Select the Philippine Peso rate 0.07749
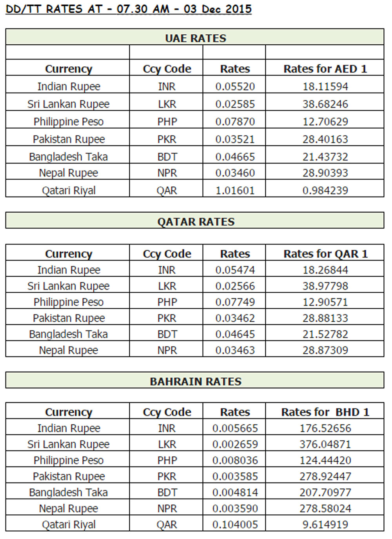This screenshot has width=392, height=539. pyautogui.click(x=235, y=302)
